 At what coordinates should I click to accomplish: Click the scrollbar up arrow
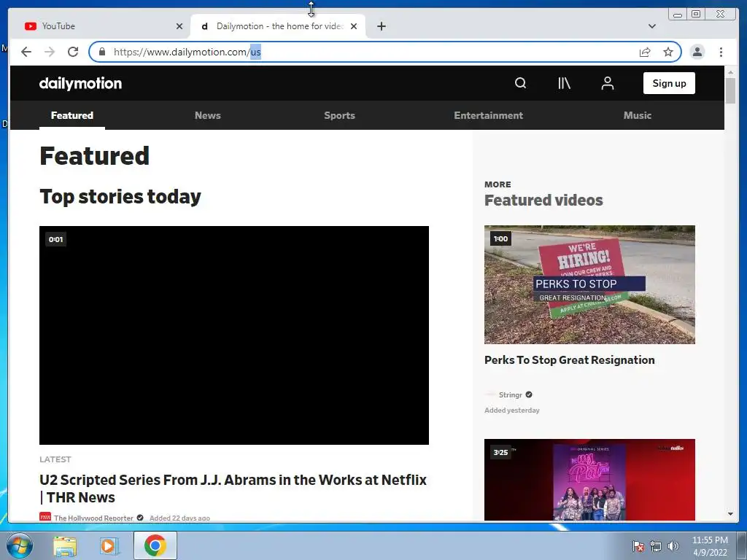tap(730, 72)
